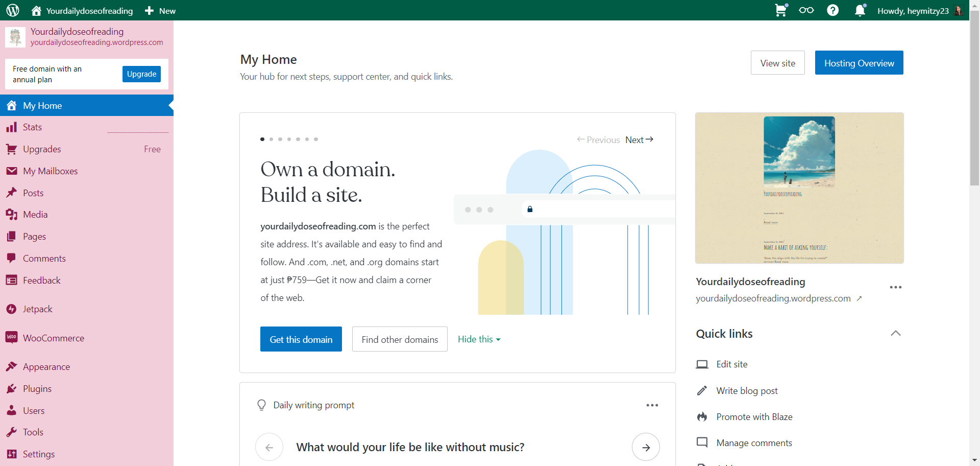
Task: Open the WooCommerce menu item
Action: coord(87,338)
